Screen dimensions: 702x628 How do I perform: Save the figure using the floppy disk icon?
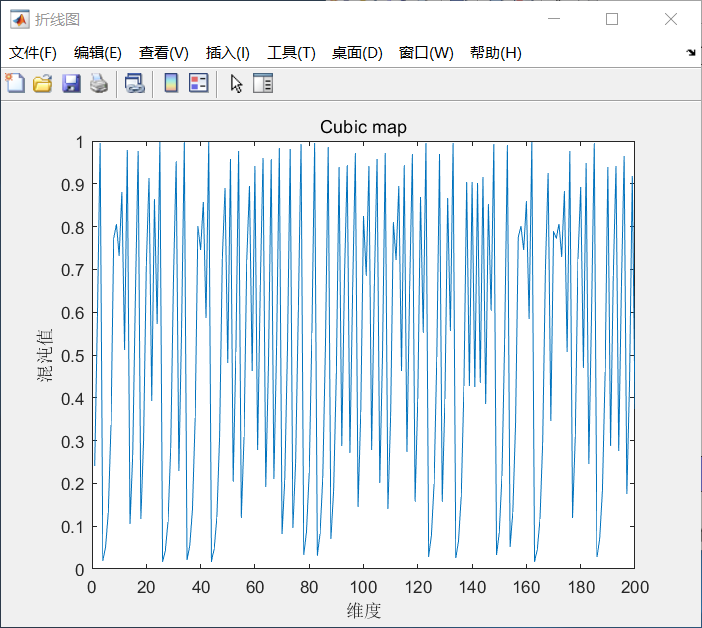(71, 83)
